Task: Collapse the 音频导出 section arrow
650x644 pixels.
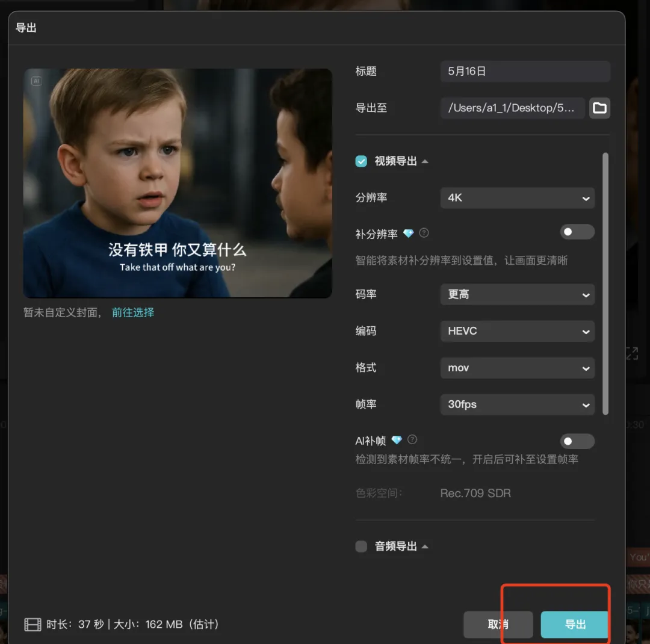Action: (425, 546)
